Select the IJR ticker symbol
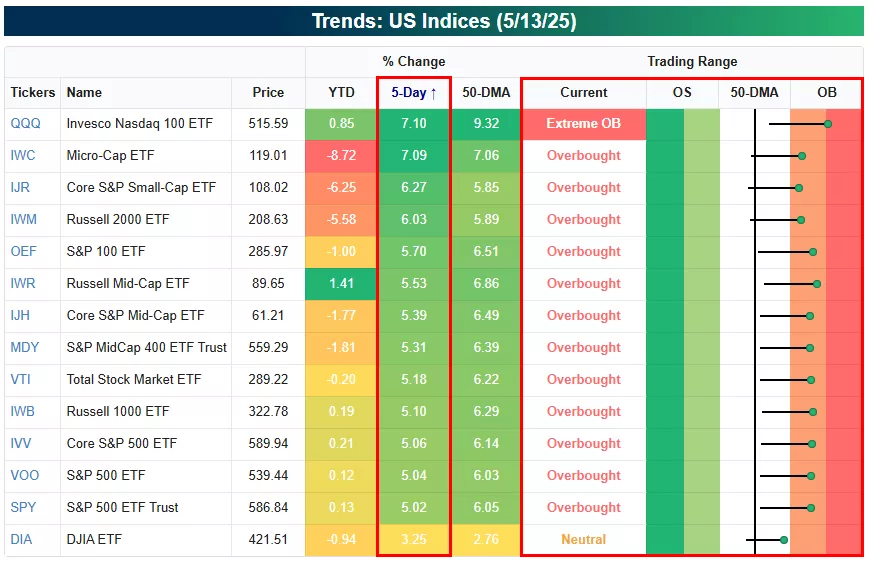Viewport: 870px width, 561px height. point(22,187)
